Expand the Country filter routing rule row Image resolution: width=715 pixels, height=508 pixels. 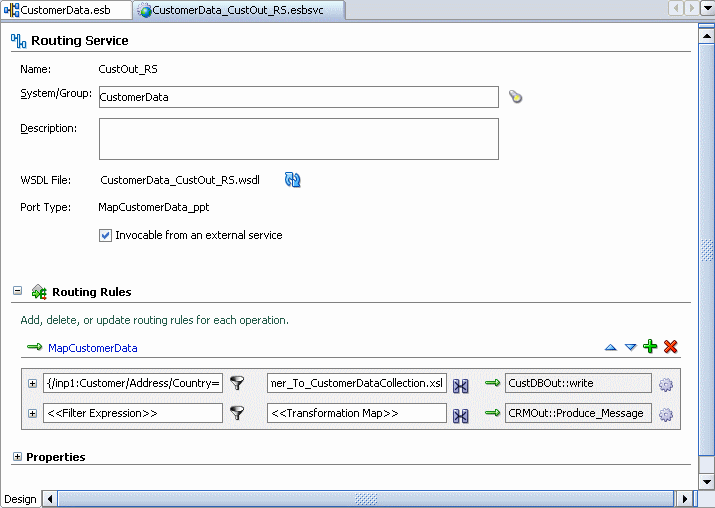pyautogui.click(x=32, y=384)
